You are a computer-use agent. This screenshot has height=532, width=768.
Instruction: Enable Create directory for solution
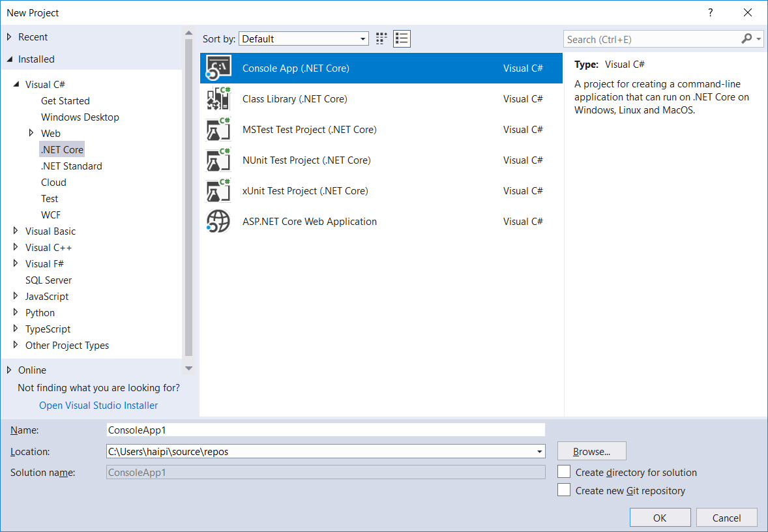564,472
